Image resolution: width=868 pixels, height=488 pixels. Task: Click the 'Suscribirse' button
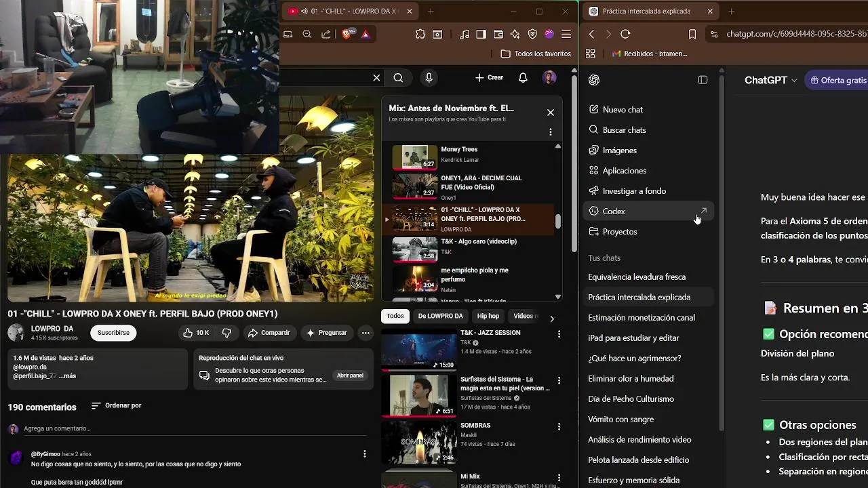(x=113, y=333)
